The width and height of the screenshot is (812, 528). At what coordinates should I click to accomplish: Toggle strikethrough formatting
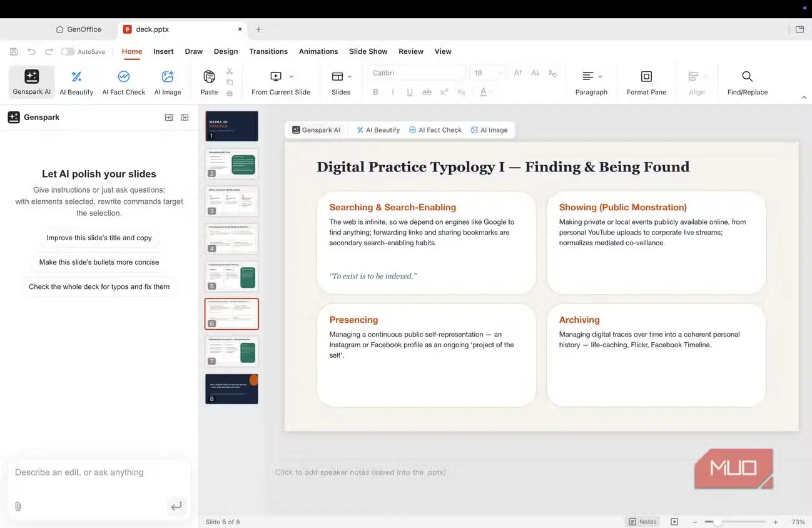427,92
